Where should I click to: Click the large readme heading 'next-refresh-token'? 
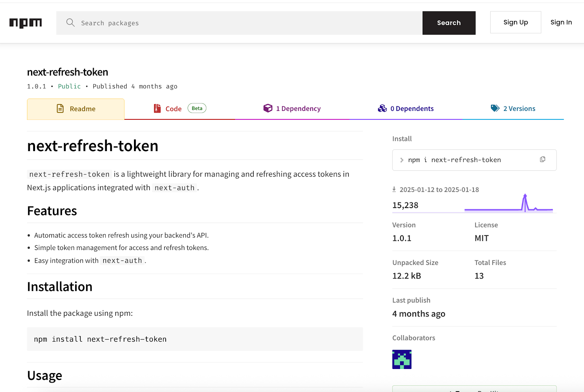93,146
